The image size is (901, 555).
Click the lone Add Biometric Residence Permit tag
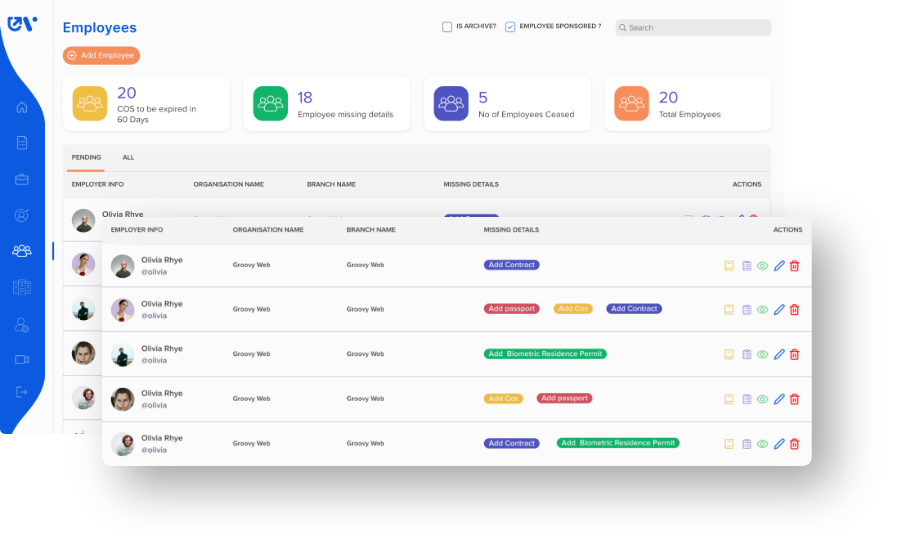(545, 354)
